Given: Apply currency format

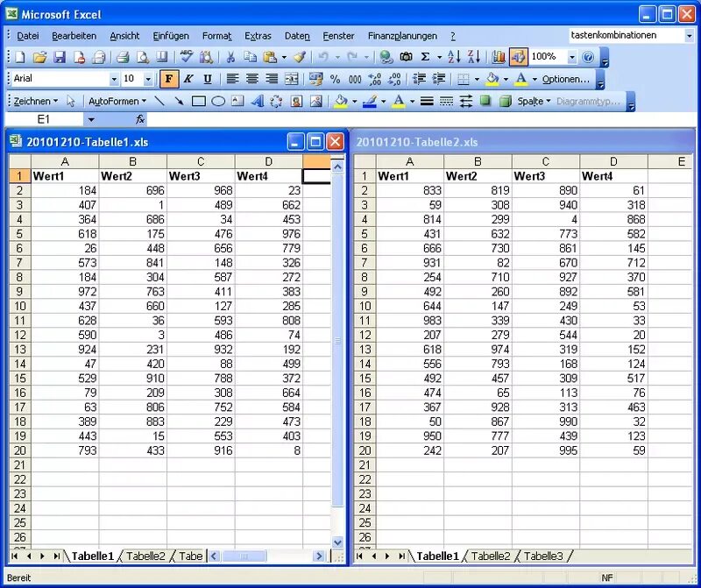Looking at the screenshot, I should [315, 79].
